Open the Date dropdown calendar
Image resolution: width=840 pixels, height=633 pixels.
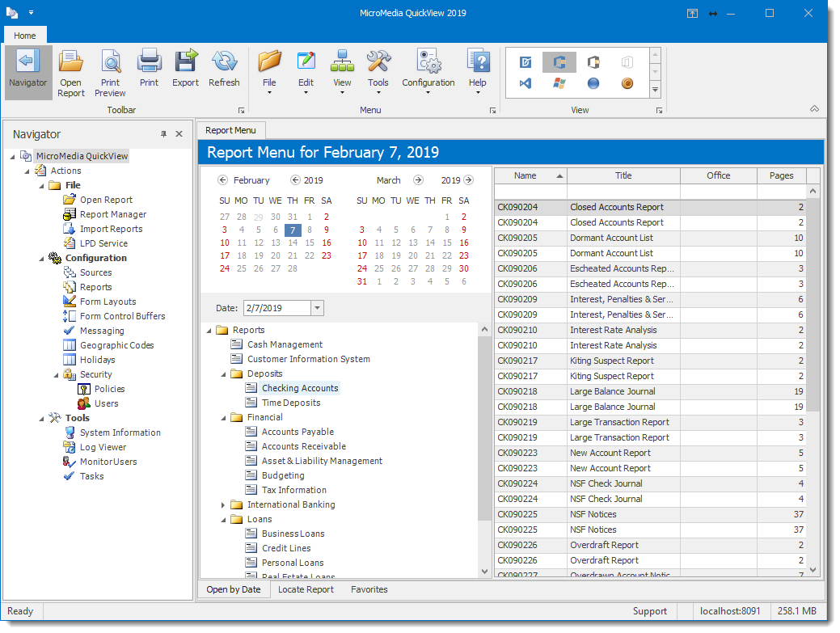(317, 308)
